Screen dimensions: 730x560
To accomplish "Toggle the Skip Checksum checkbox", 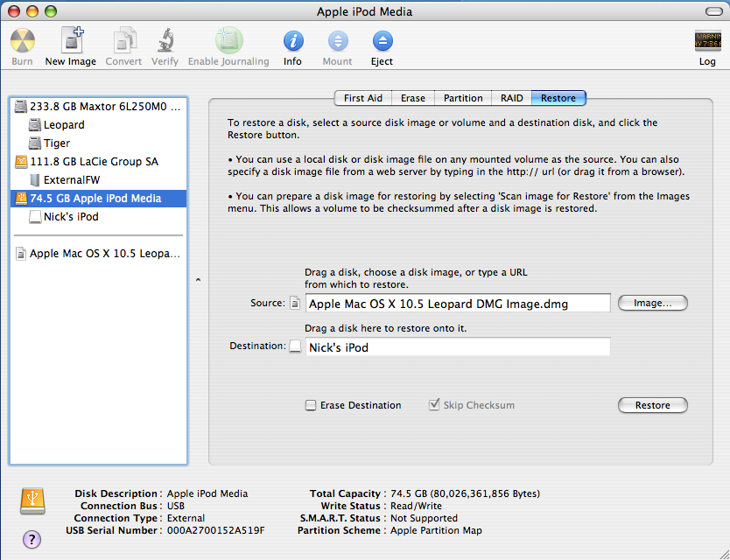I will tap(434, 404).
